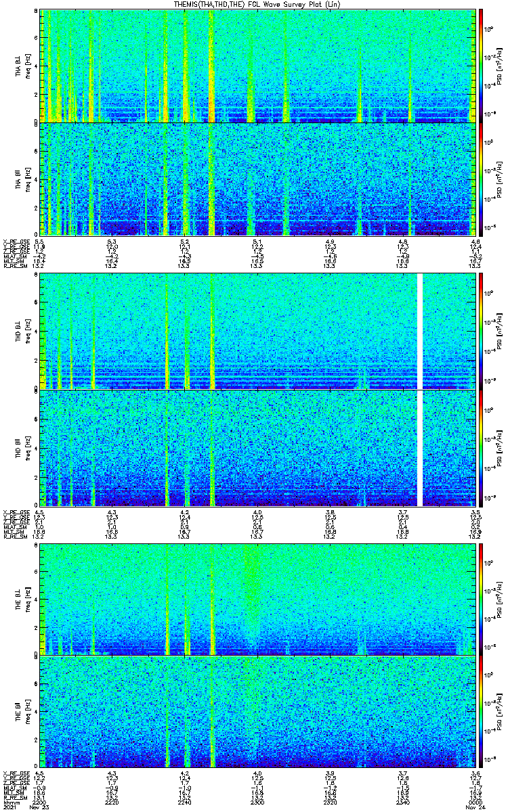The image size is (508, 812).
Task: Click the X_RE_GSE row label under THA panels
Action: tap(15, 242)
